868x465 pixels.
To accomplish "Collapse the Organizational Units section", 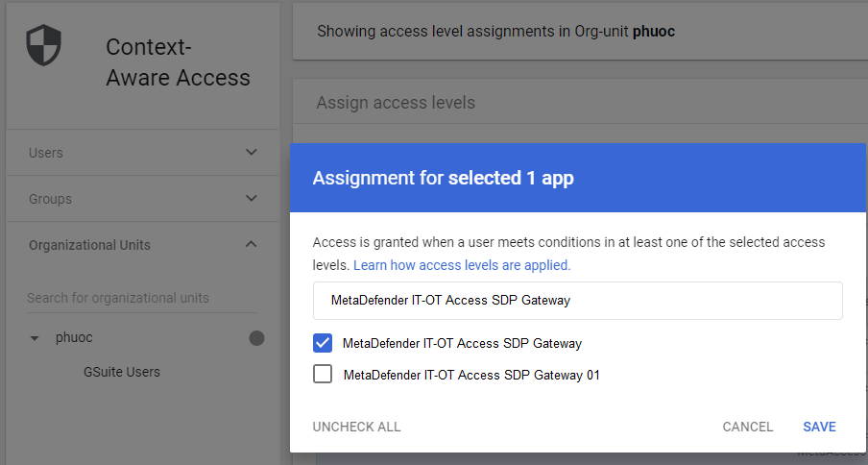I will pos(252,244).
